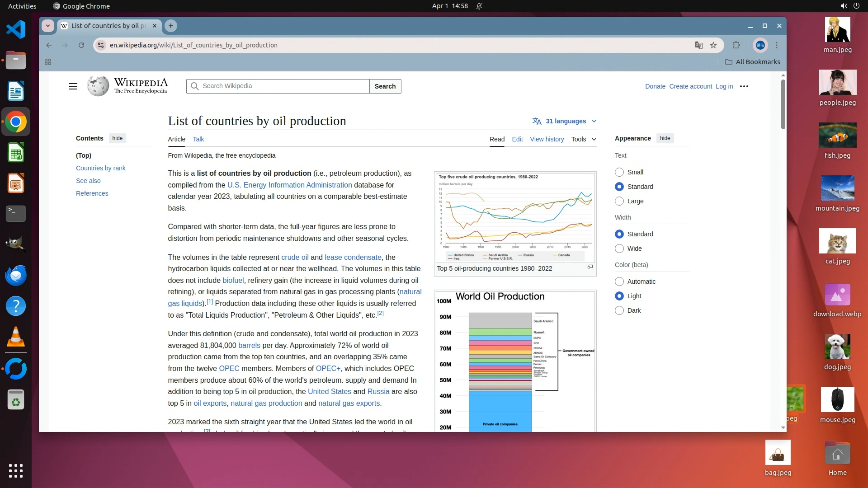Viewport: 868px width, 488px height.
Task: Choose Wide page width
Action: 619,249
